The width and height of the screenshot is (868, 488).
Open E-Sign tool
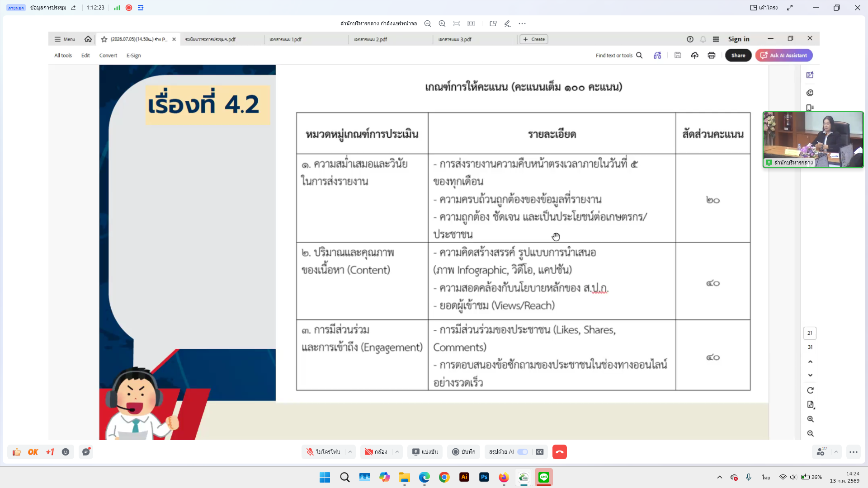[133, 56]
